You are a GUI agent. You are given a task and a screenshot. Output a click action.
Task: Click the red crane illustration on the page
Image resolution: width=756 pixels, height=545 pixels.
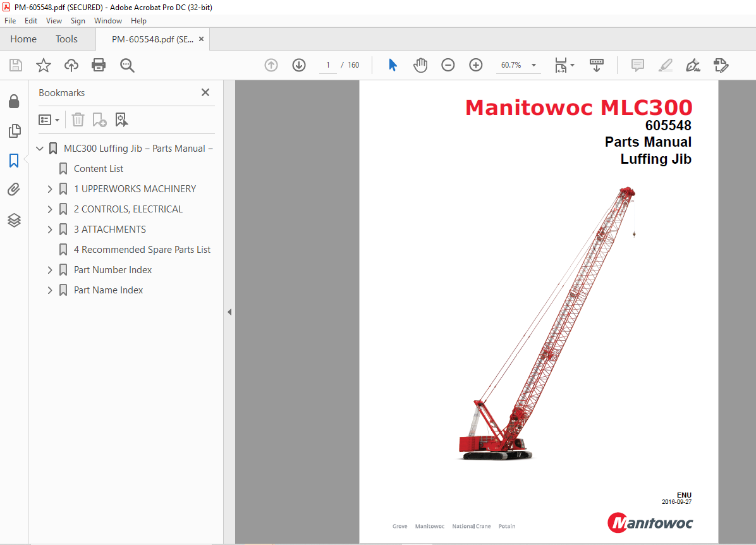point(547,323)
